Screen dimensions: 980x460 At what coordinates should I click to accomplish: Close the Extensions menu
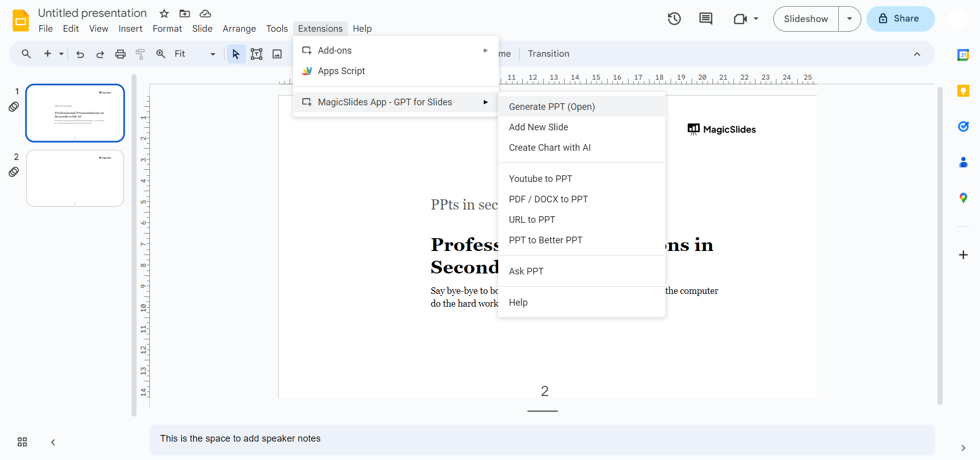320,29
